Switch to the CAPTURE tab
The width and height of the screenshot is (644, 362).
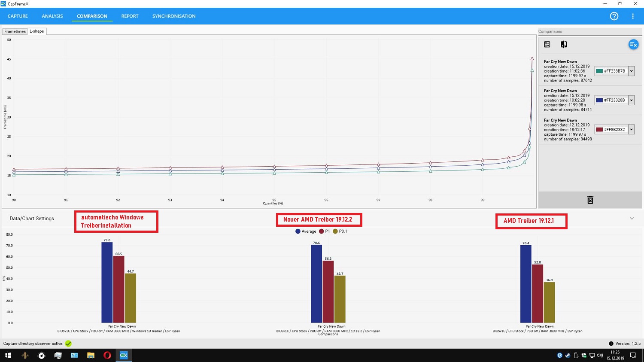[x=18, y=16]
